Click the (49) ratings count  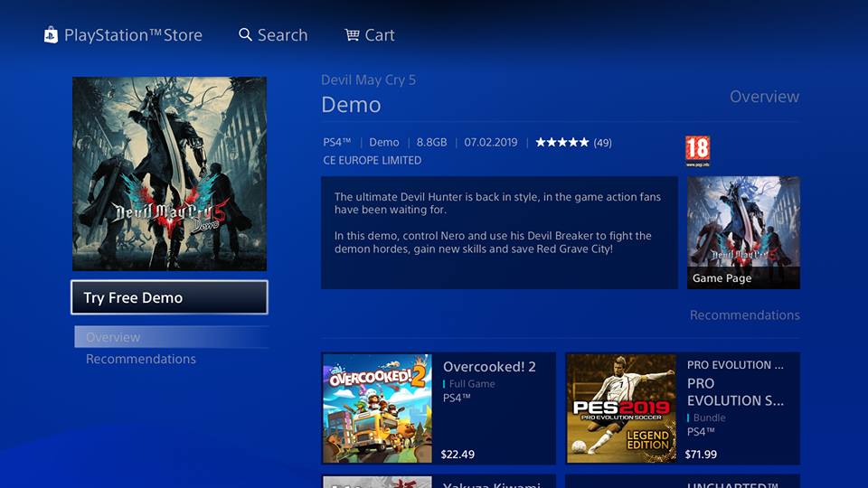(603, 143)
